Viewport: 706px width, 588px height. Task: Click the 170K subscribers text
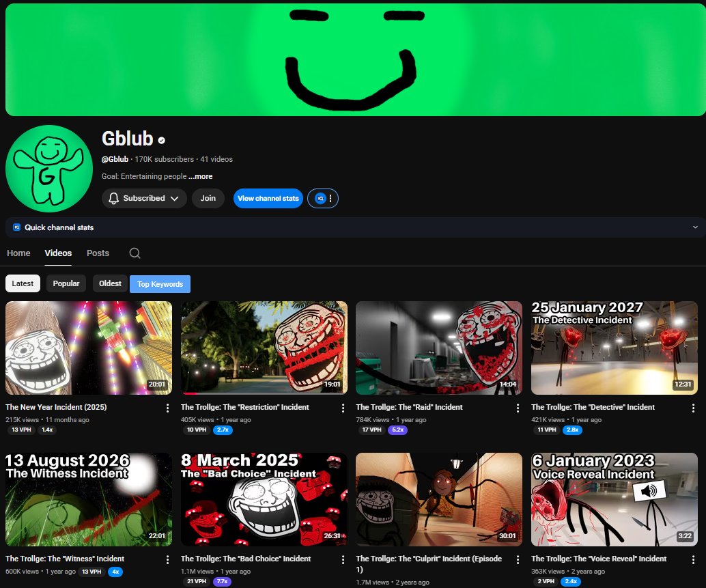pyautogui.click(x=165, y=159)
